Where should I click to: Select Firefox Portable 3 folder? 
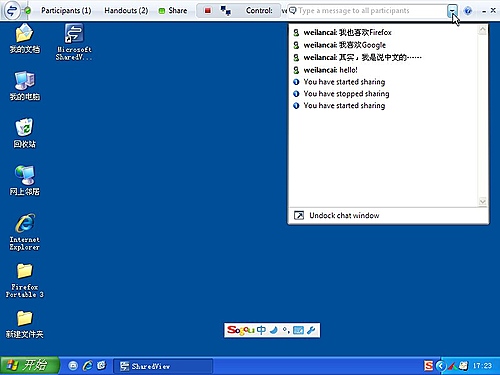tap(24, 280)
